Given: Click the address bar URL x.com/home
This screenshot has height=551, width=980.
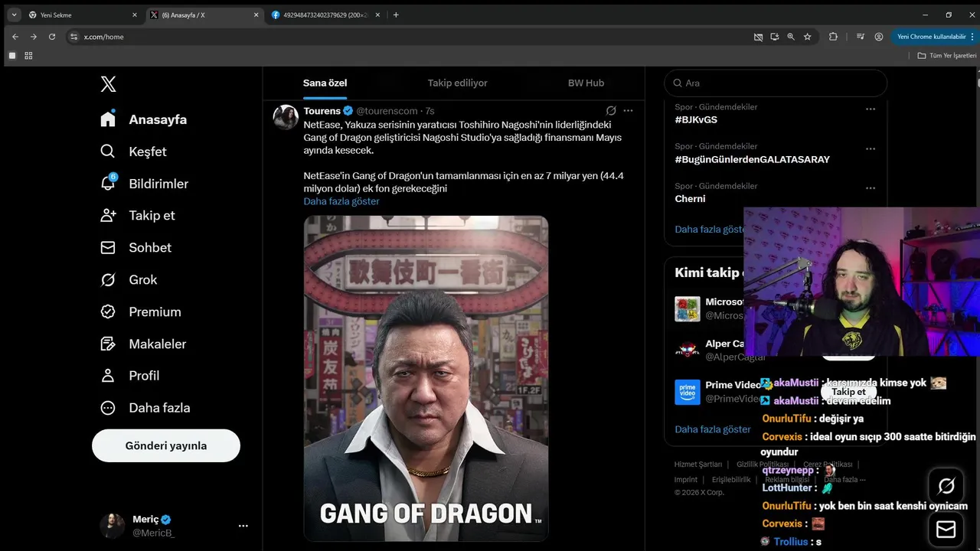Looking at the screenshot, I should point(103,37).
